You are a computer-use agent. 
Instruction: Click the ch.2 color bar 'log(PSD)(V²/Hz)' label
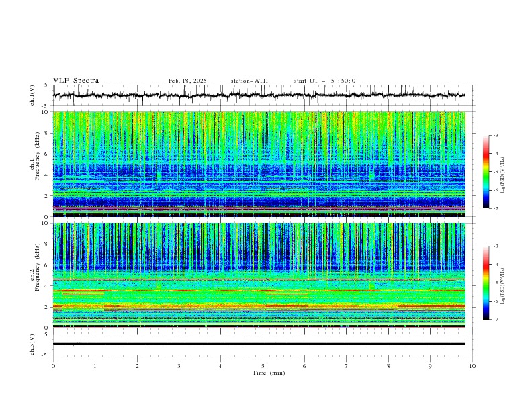coord(504,286)
